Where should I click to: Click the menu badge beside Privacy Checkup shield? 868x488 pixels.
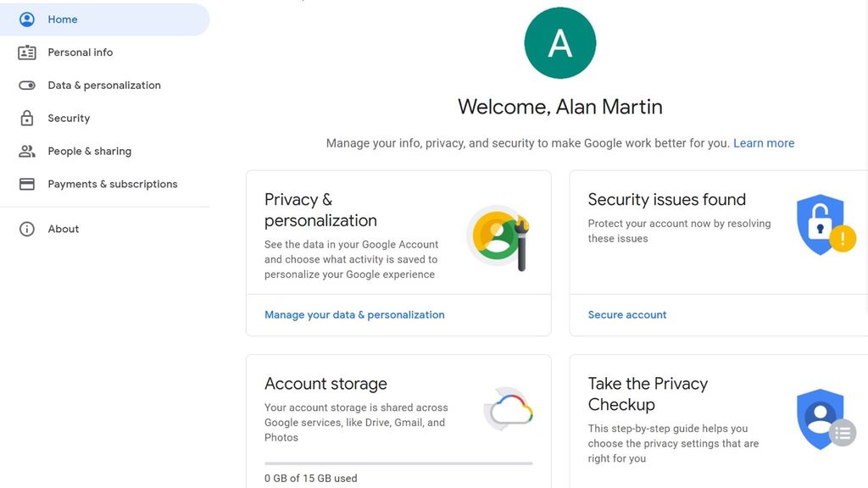pos(843,433)
